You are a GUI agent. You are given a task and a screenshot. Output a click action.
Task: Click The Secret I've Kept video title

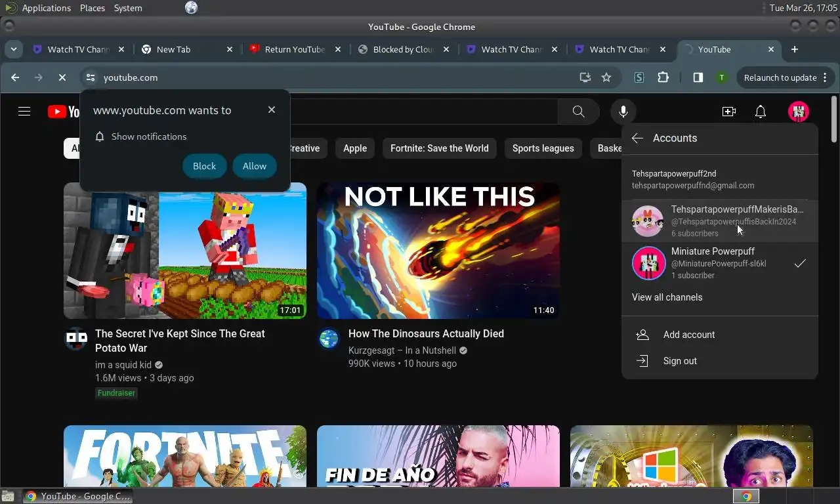pyautogui.click(x=180, y=341)
